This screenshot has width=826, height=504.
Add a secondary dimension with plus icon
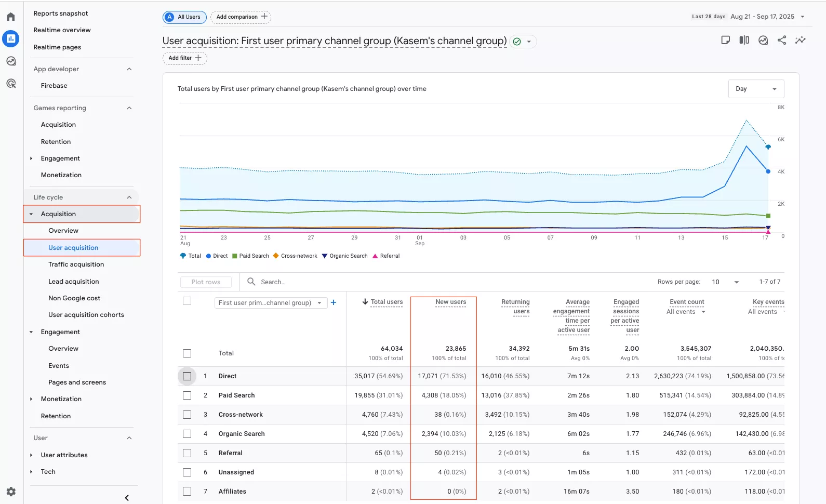pyautogui.click(x=334, y=302)
